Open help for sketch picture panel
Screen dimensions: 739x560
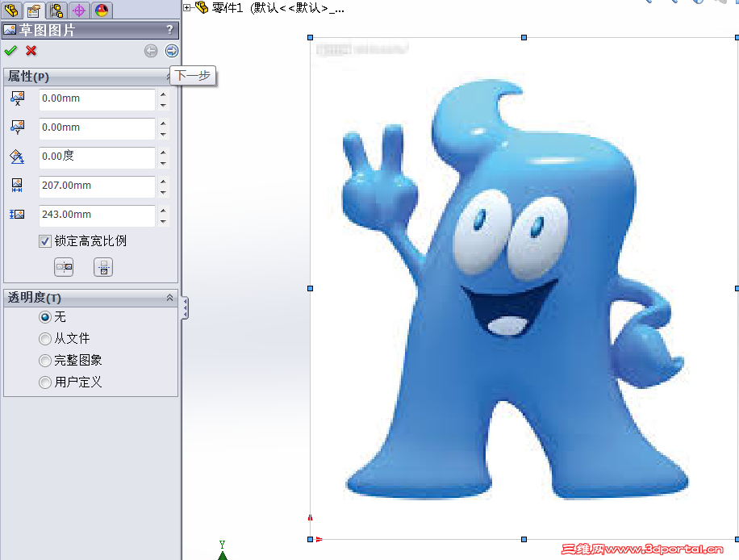[x=169, y=30]
